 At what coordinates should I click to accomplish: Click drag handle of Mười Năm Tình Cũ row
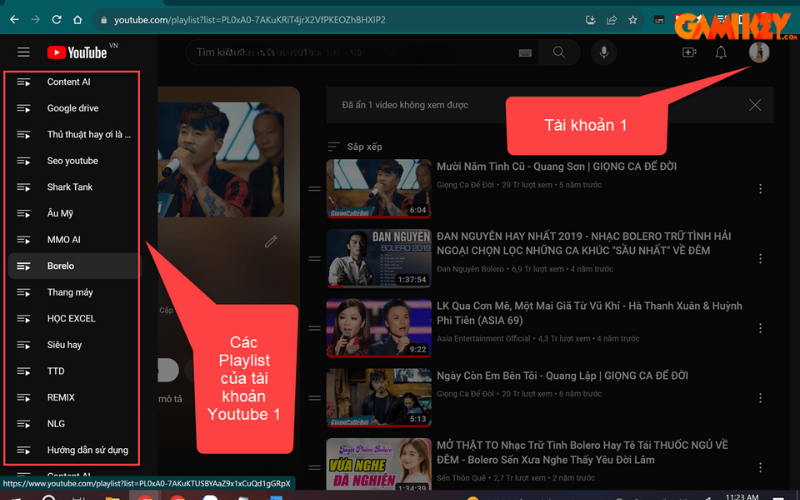pos(314,189)
